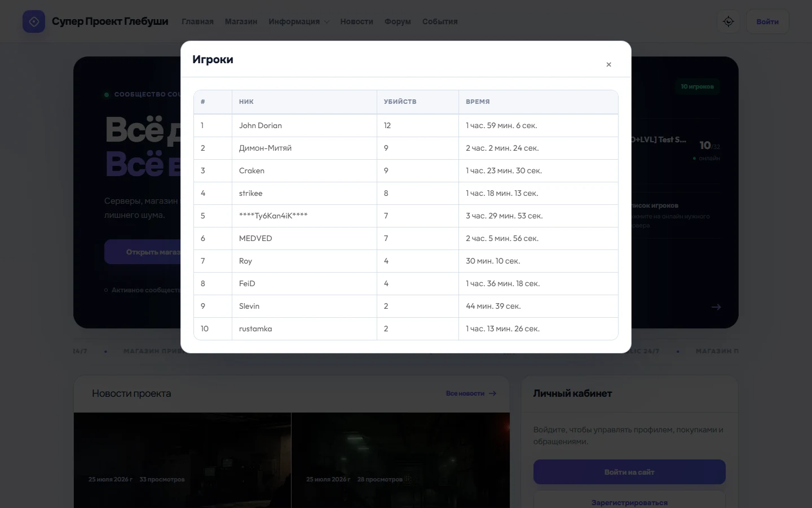
Task: Click the kills value 12 for John Dorian
Action: (387, 125)
